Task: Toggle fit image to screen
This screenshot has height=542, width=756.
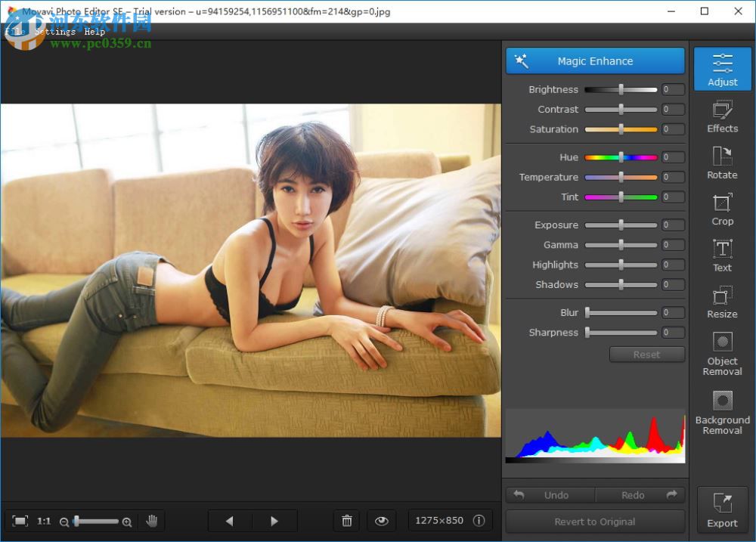Action: 20,521
